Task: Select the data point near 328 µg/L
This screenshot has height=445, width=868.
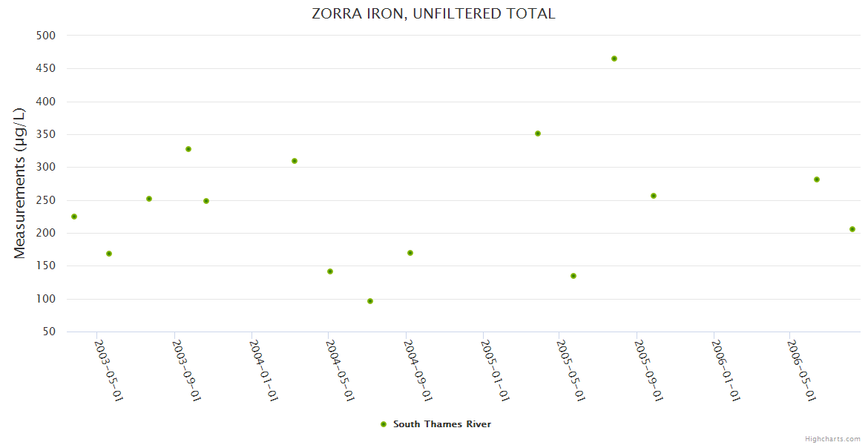Action: [188, 149]
